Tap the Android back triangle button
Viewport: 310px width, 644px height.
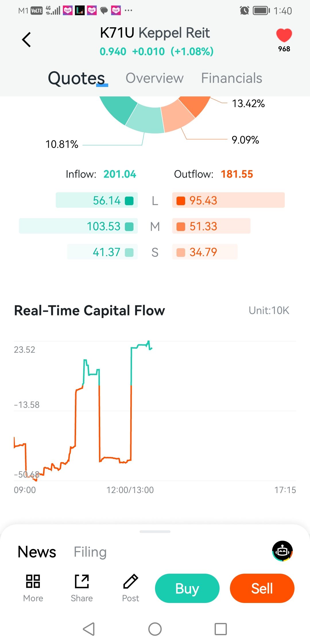point(89,629)
